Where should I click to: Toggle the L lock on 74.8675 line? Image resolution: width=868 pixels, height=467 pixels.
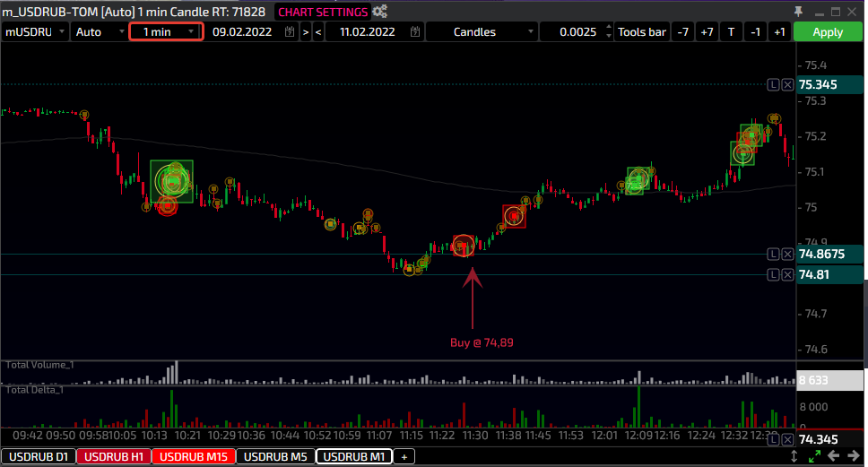(773, 254)
